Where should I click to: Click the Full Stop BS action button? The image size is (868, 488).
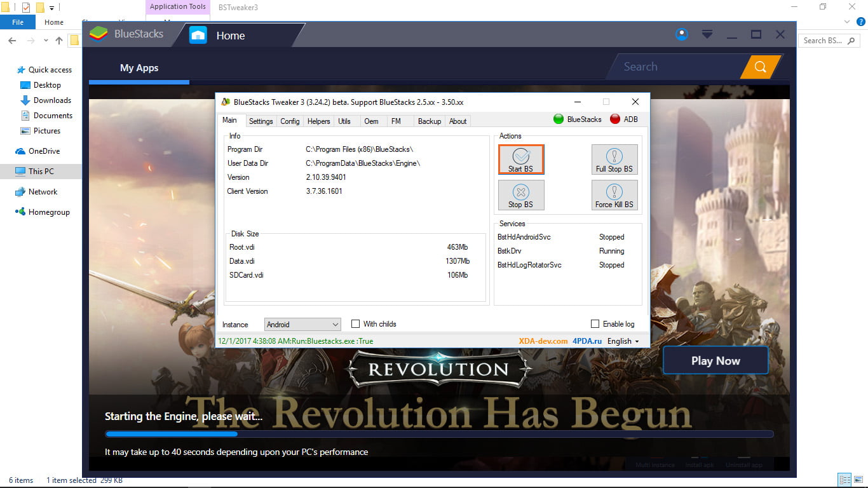[x=614, y=159]
